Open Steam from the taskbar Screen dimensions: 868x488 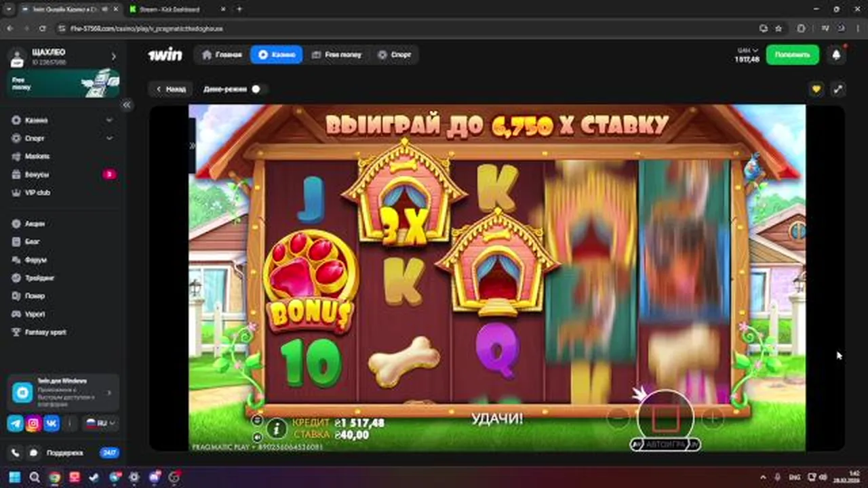tap(94, 477)
